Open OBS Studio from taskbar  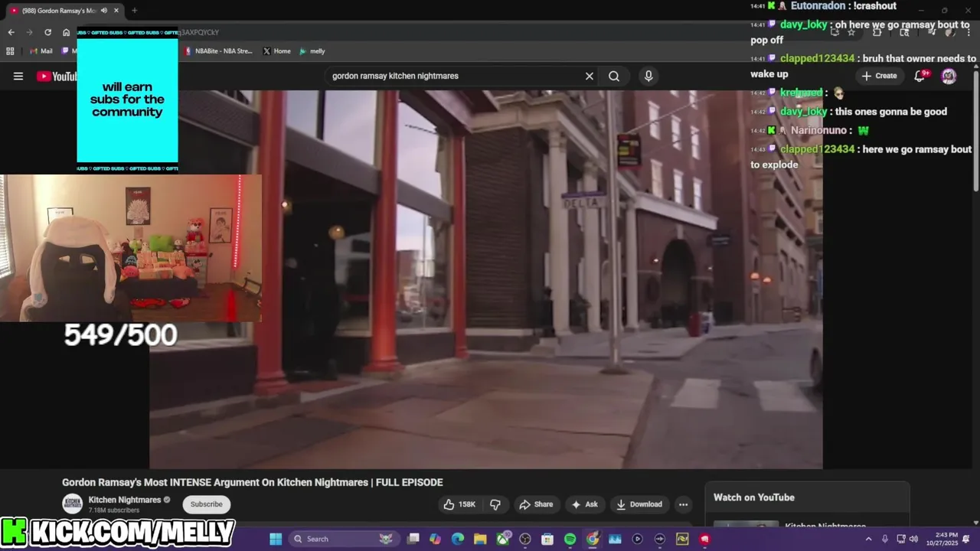click(525, 539)
